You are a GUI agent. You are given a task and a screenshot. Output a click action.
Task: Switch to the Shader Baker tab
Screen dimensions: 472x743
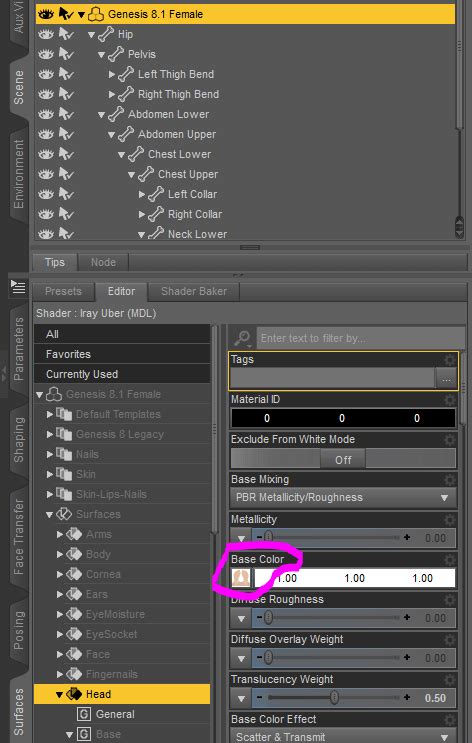pyautogui.click(x=194, y=291)
